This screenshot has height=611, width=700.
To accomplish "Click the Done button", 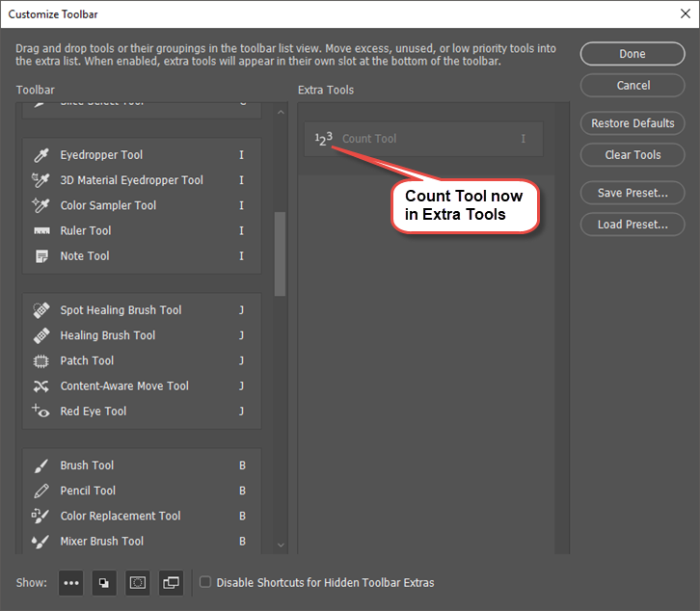I will coord(633,54).
